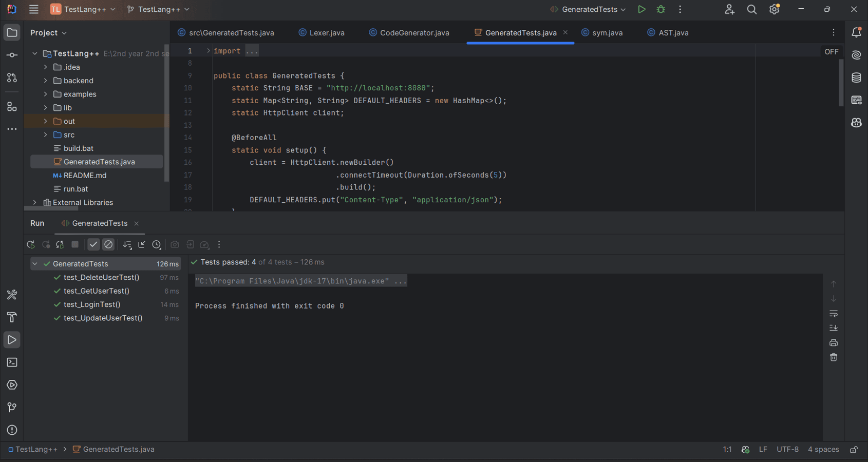The image size is (868, 462).
Task: Close the GeneratedTests.java editor tab
Action: coord(565,32)
